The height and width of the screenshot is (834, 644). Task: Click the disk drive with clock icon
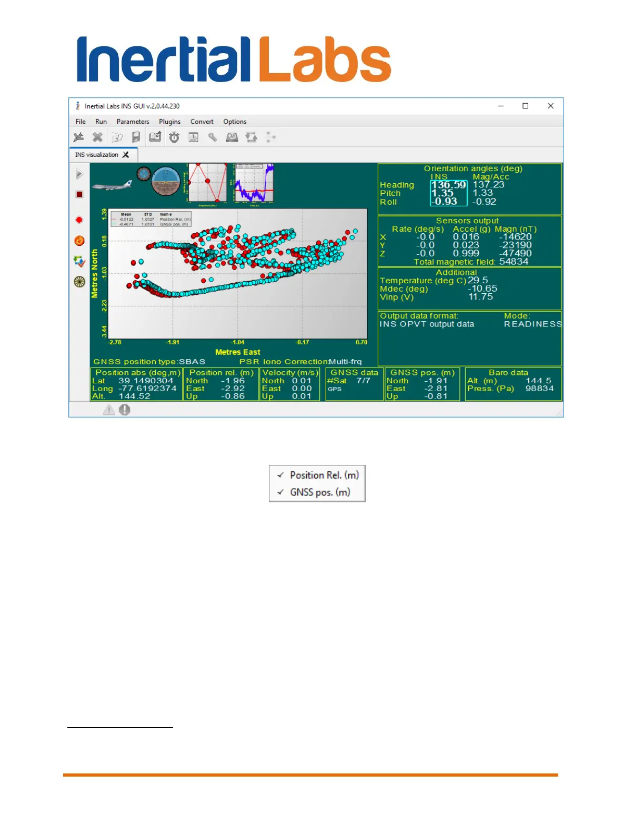232,137
